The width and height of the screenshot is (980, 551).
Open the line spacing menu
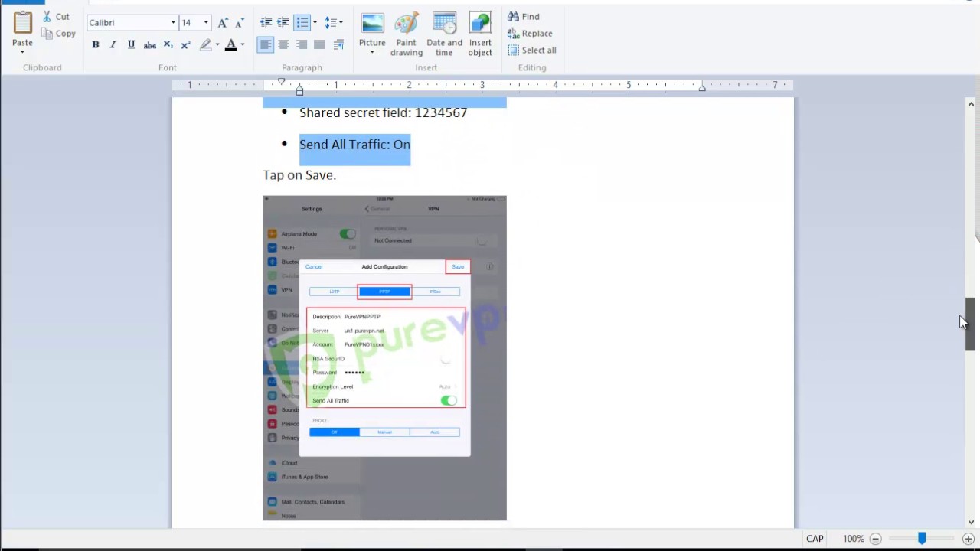tap(334, 23)
